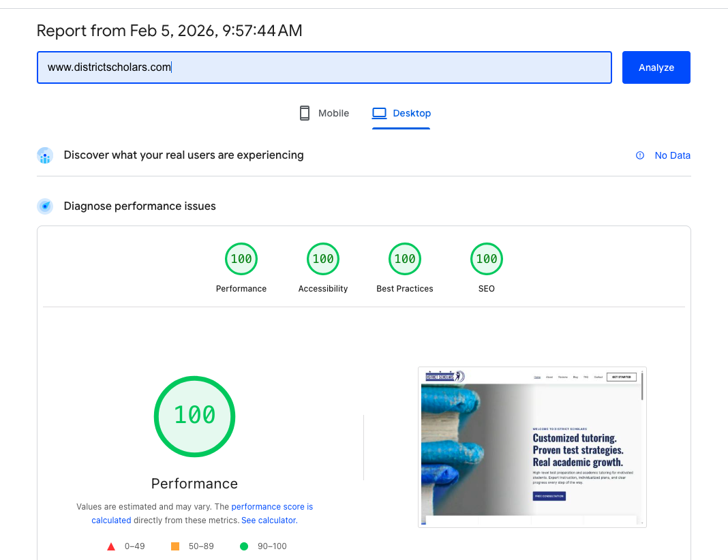This screenshot has height=560, width=728.
Task: Click the SEO 100 score circle
Action: 487,259
